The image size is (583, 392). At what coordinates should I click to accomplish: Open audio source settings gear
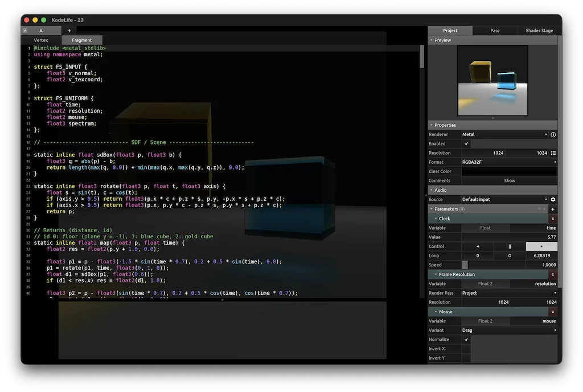(553, 200)
